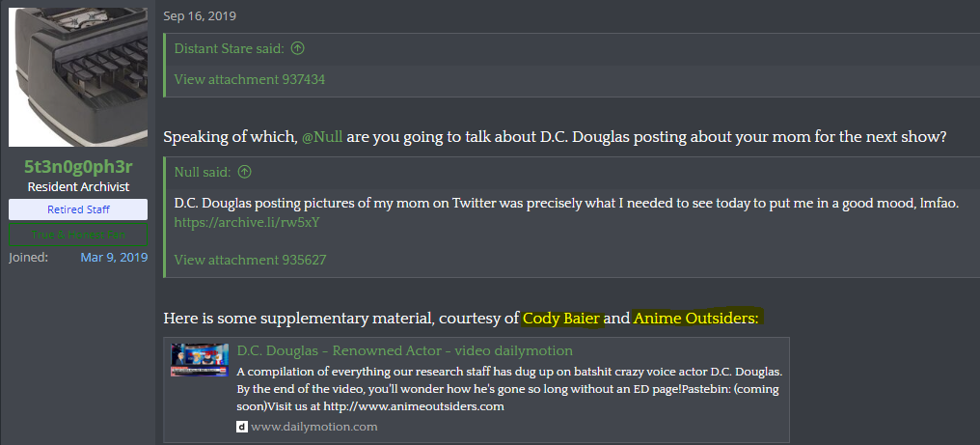Click the Retired Staff badge

[78, 209]
